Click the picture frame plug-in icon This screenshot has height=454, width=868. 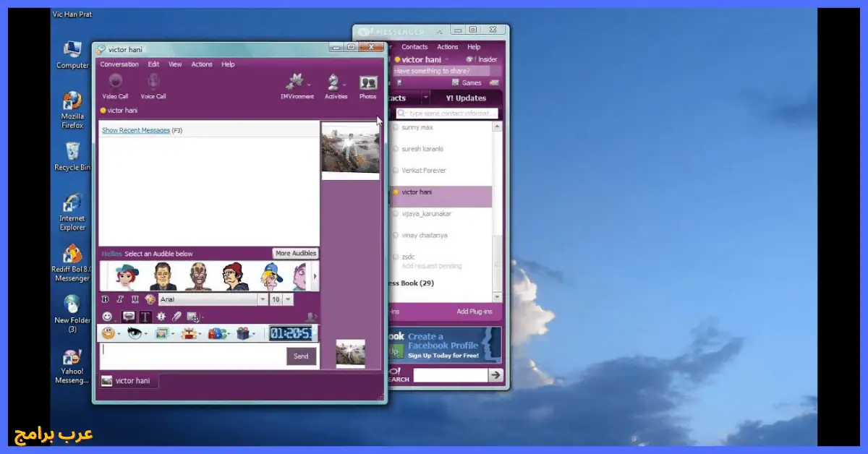pos(162,333)
